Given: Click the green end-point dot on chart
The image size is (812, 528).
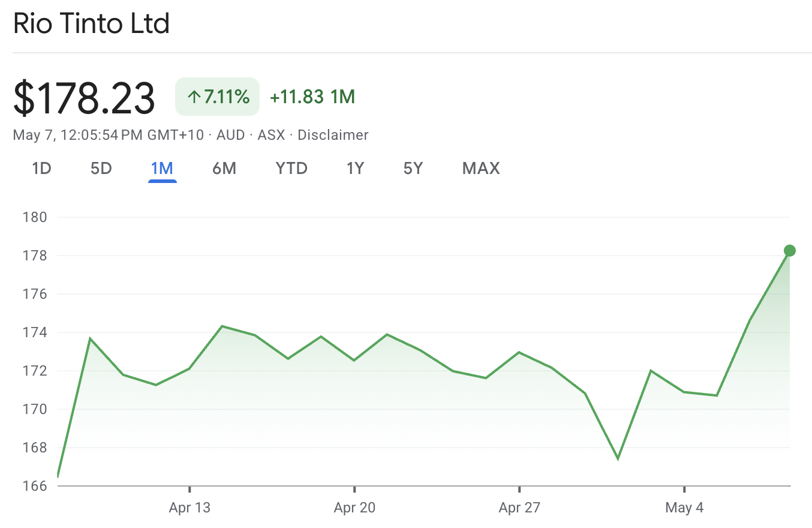Looking at the screenshot, I should tap(790, 251).
